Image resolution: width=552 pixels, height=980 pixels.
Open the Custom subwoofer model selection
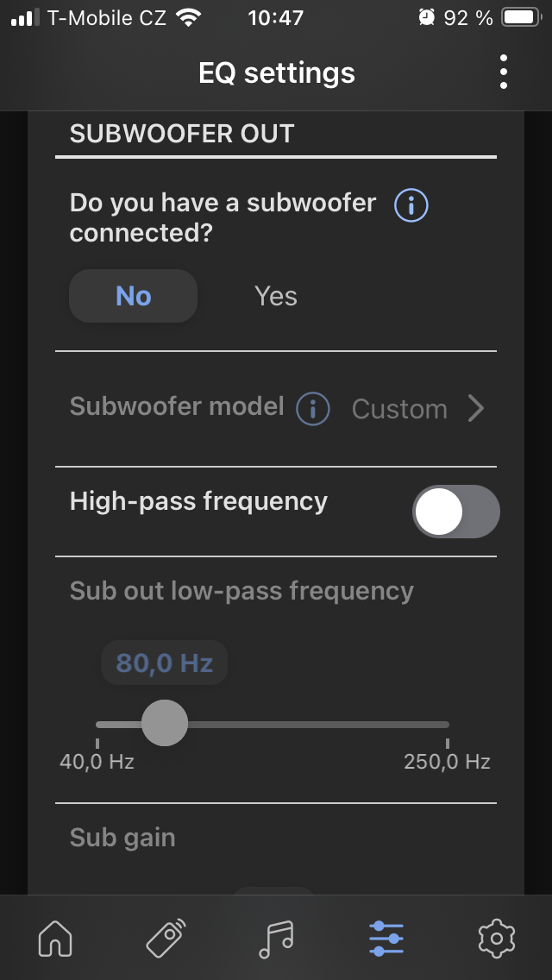point(399,409)
